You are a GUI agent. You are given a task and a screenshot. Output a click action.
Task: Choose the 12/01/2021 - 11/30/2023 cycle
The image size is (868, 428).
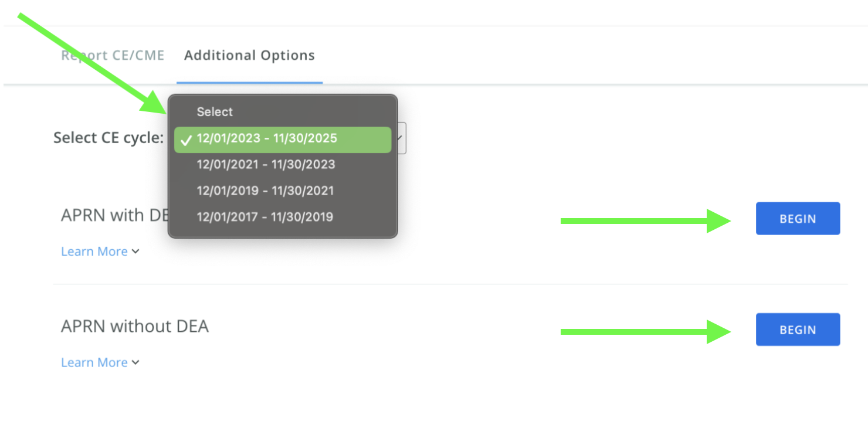point(266,165)
